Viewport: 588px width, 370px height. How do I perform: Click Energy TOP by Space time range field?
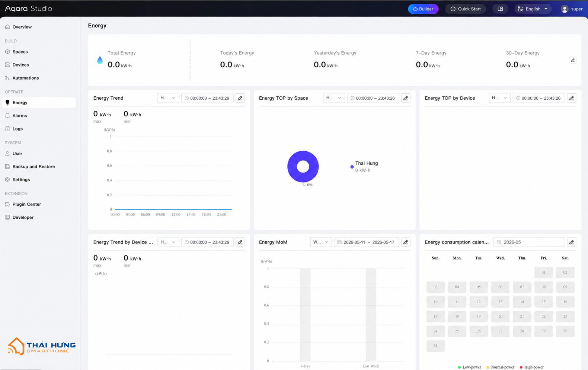click(x=373, y=98)
